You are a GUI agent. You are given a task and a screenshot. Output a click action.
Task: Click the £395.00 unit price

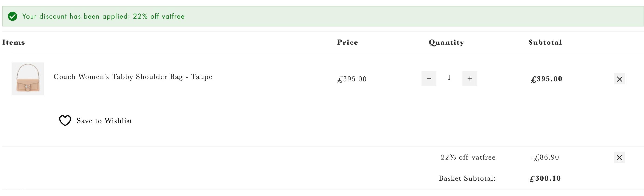[x=352, y=79]
